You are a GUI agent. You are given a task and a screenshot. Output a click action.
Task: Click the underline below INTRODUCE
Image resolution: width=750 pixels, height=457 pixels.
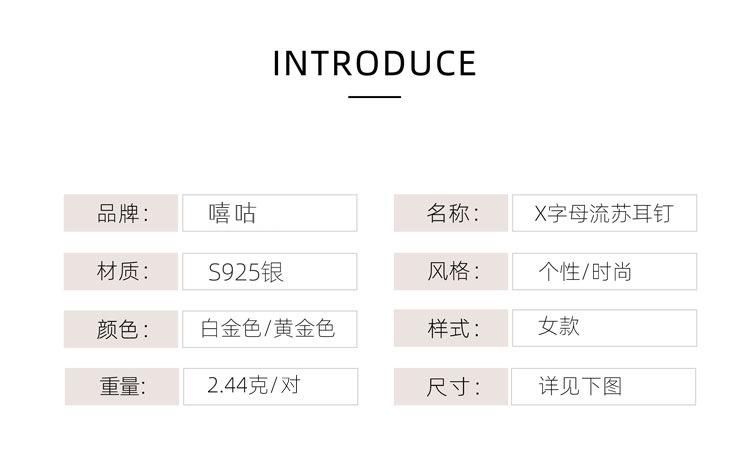pyautogui.click(x=375, y=97)
